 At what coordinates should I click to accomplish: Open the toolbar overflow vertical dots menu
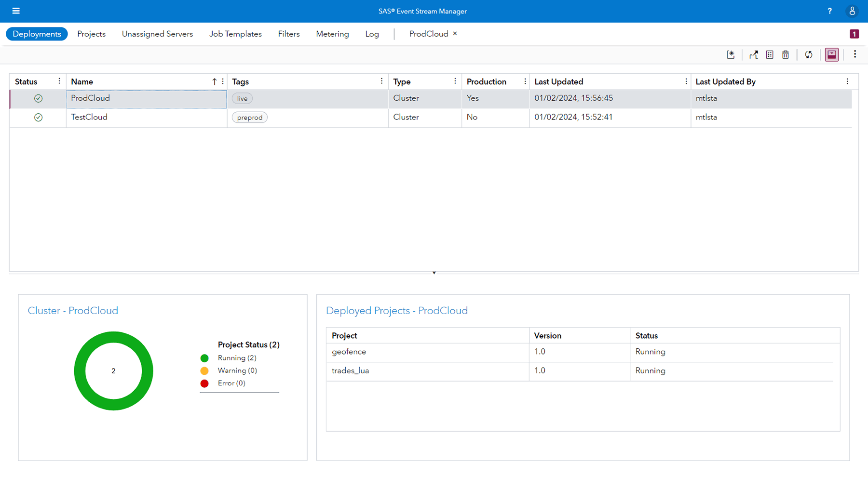coord(855,54)
